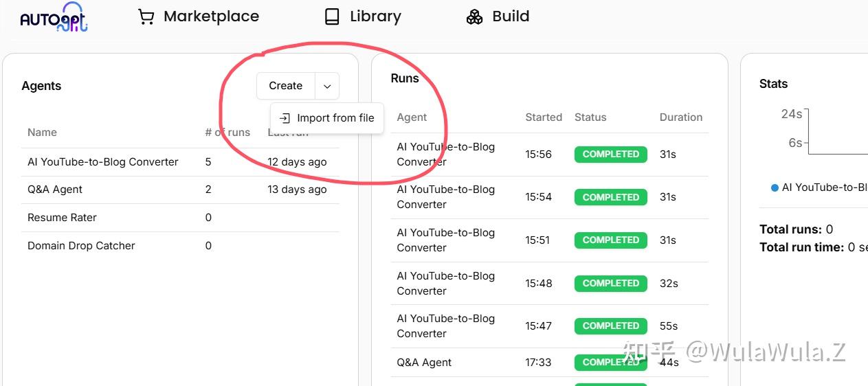Click COMPLETED badge for 15:48 run
Screen dimensions: 868x386
click(610, 283)
